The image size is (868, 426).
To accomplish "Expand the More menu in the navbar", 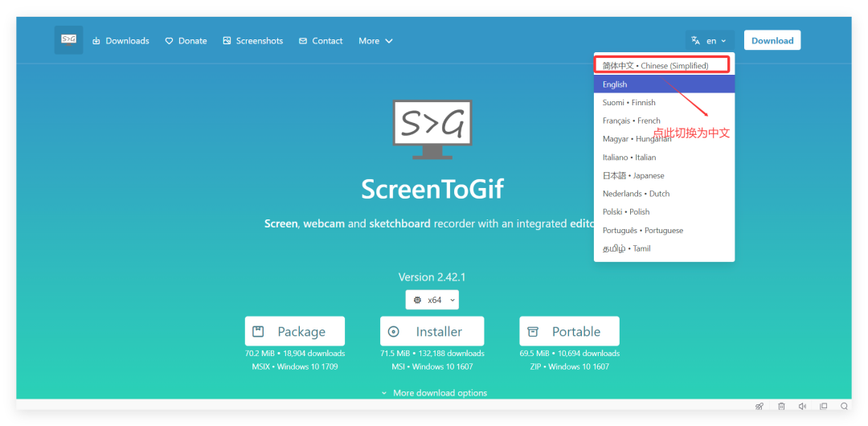I will [x=376, y=41].
